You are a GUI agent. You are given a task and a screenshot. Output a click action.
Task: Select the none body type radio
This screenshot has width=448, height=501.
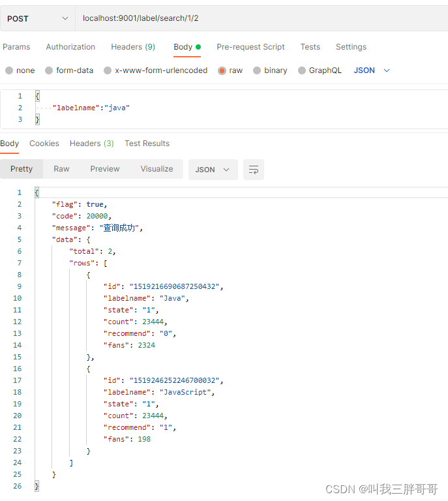coord(9,70)
